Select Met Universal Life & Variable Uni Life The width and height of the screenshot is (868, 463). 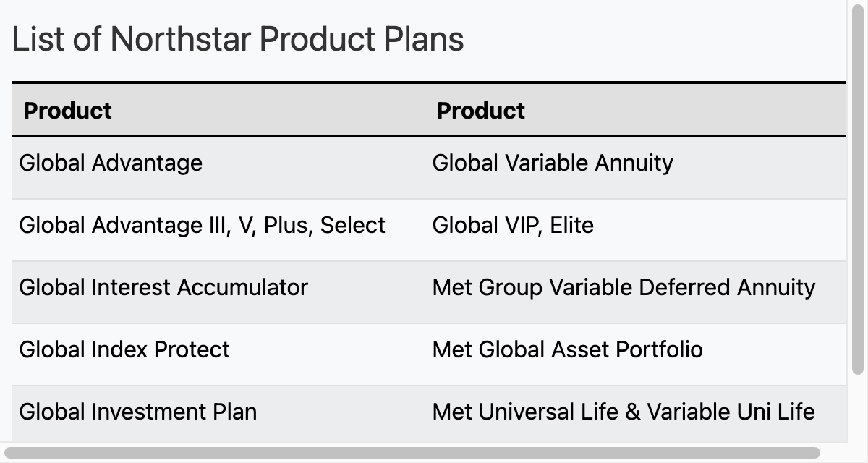pyautogui.click(x=624, y=412)
